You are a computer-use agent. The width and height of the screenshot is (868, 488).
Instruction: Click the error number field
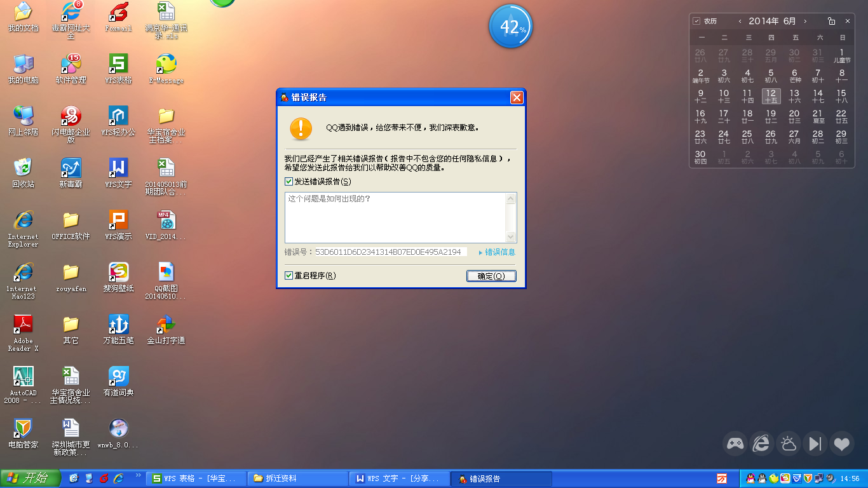pyautogui.click(x=391, y=252)
